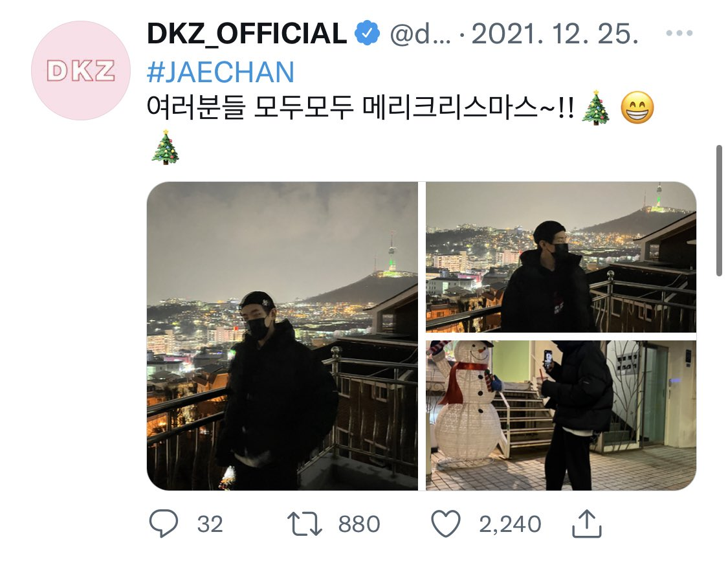Click the blue verified badge
The image size is (728, 563).
[368, 33]
